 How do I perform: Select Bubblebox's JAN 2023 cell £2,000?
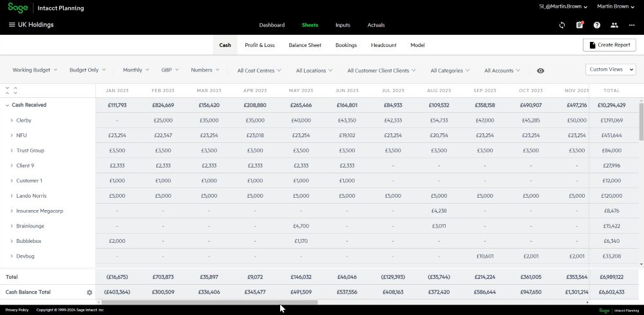pyautogui.click(x=117, y=241)
